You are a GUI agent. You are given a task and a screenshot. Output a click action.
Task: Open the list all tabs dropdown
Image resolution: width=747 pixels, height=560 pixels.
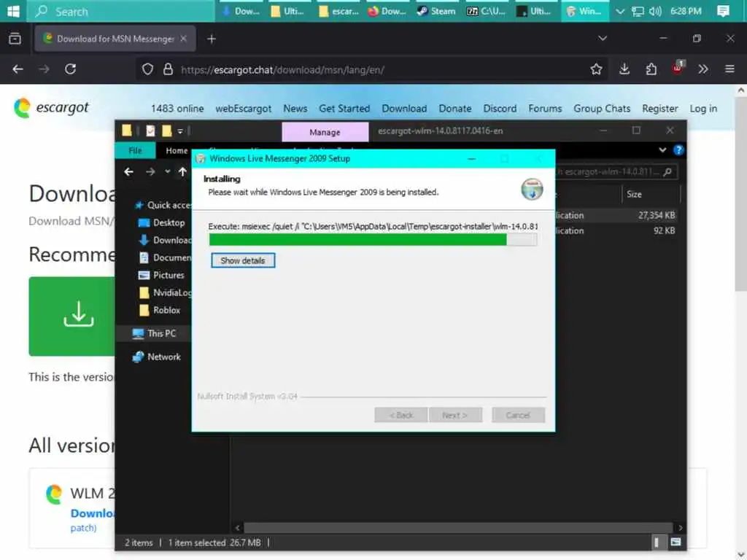pyautogui.click(x=603, y=39)
